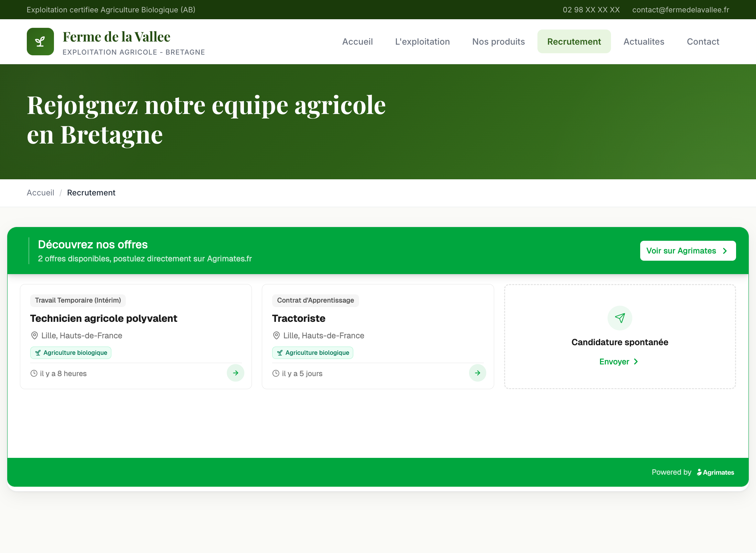Open the Tractoriste job via its arrow icon
Viewport: 756px width, 553px height.
pyautogui.click(x=477, y=373)
